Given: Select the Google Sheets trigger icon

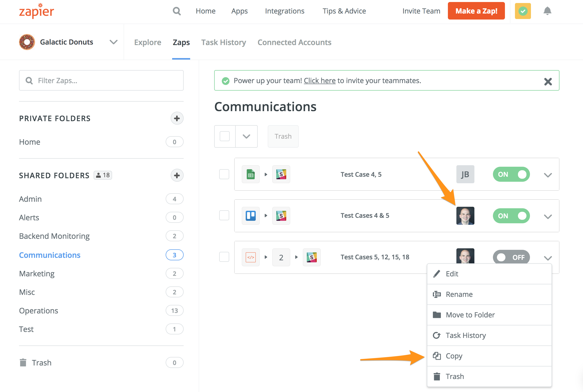Looking at the screenshot, I should [250, 174].
